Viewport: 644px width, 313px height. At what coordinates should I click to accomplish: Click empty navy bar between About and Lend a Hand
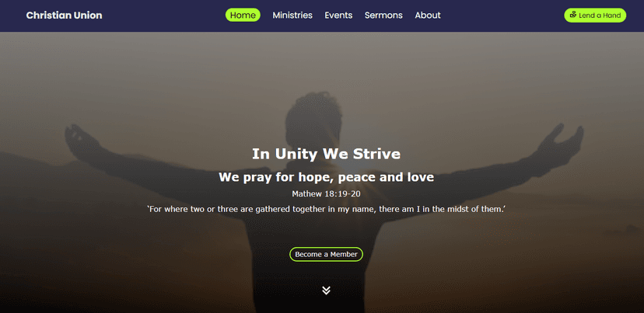coord(502,16)
